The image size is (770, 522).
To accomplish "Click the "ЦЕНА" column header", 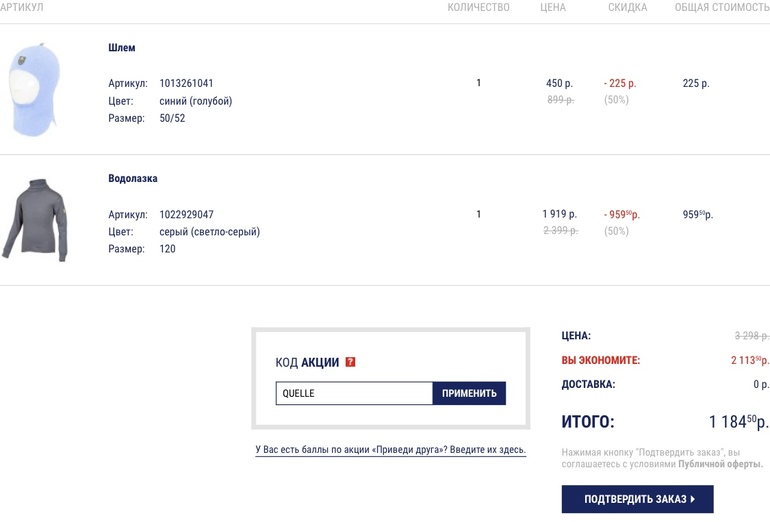I will point(553,8).
